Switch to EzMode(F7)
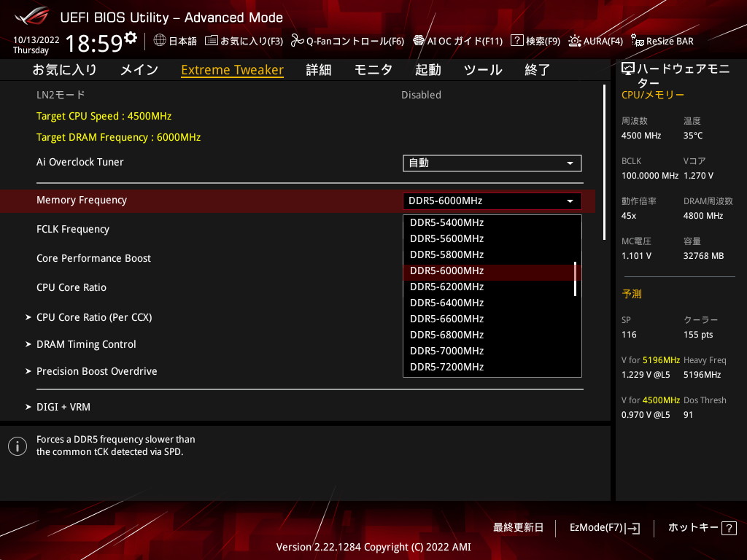Viewport: 747px width, 560px height. point(605,528)
